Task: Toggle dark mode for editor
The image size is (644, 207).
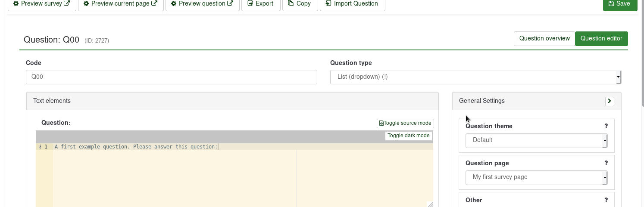Action: coord(408,136)
